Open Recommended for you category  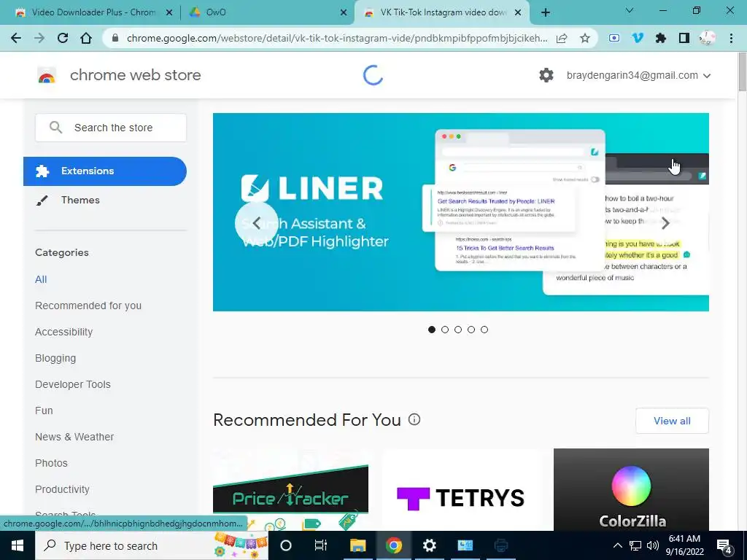point(88,306)
